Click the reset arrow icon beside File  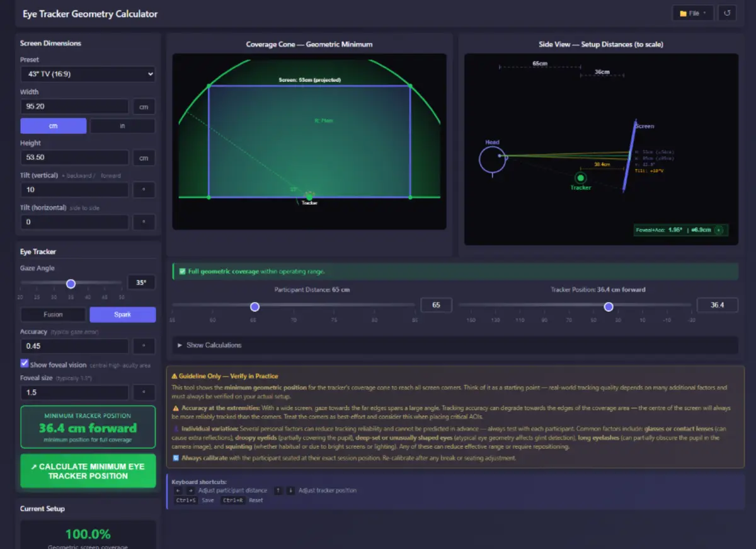[x=728, y=13]
